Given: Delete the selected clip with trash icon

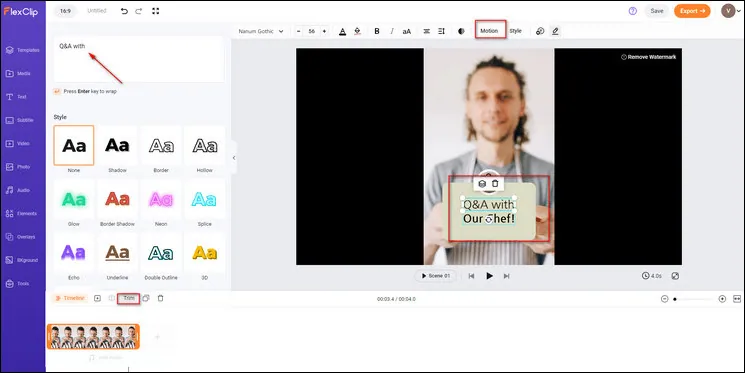Looking at the screenshot, I should coord(160,298).
